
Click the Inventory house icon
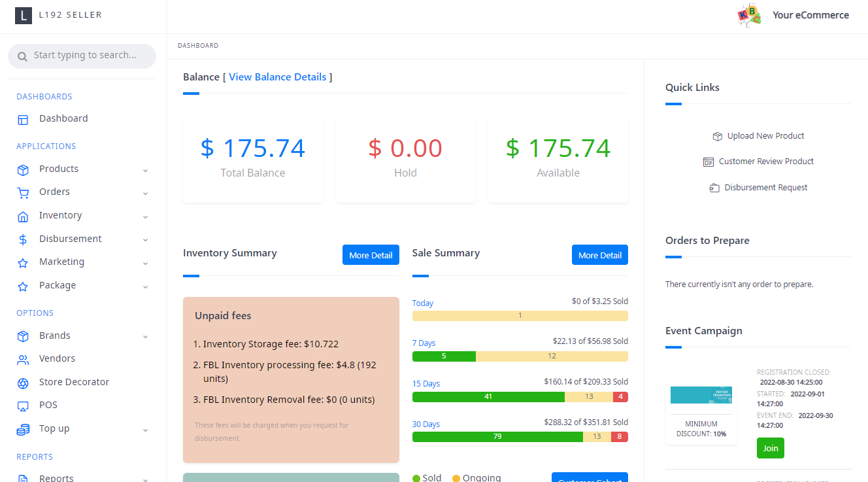point(24,215)
